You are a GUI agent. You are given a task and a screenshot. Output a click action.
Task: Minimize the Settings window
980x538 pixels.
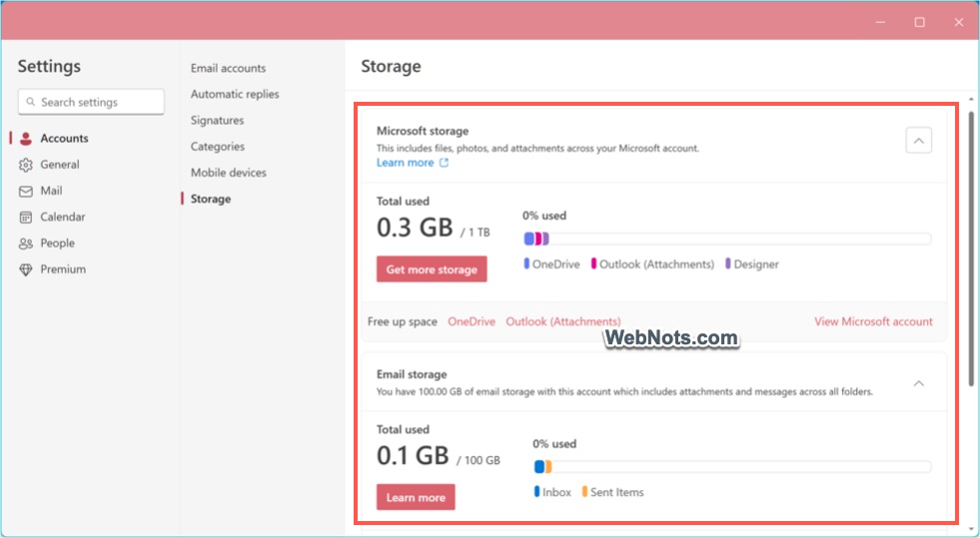[x=880, y=23]
